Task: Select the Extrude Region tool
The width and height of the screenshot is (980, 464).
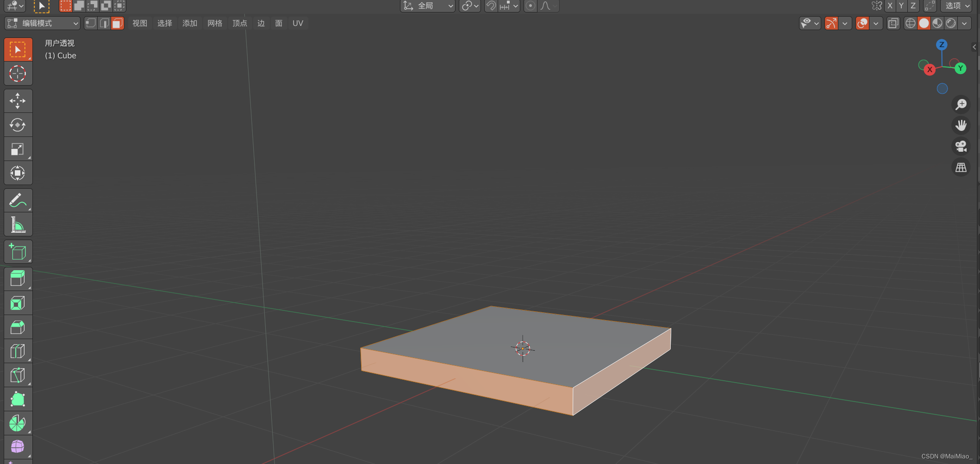Action: [x=18, y=278]
